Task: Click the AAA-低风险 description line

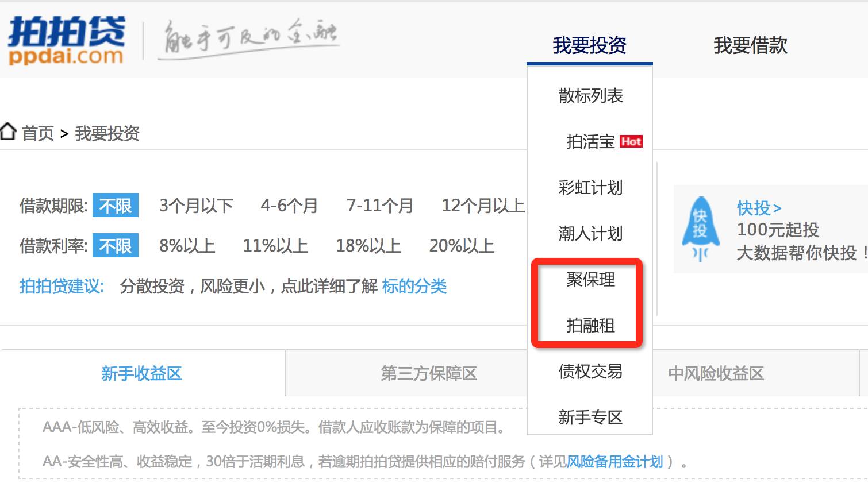Action: 275,427
